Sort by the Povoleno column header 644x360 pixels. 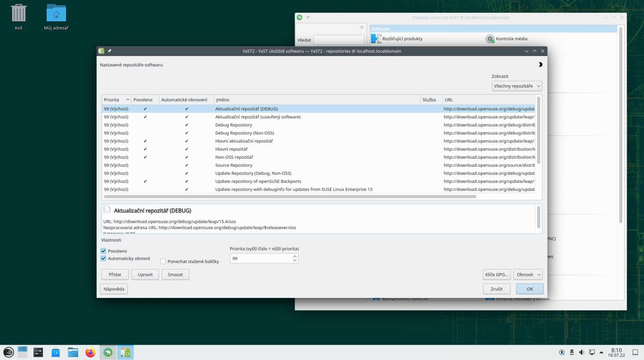[x=145, y=100]
